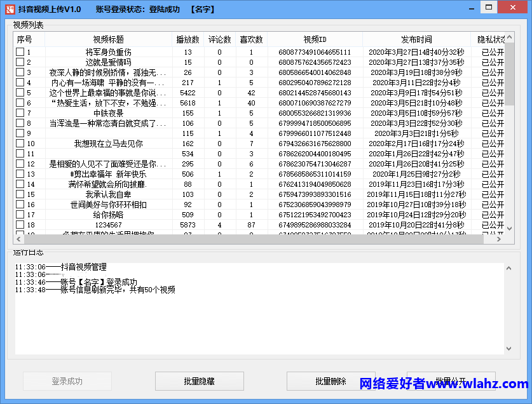532x404 pixels.
Task: Click log entry 共有50个视频
Action: point(153,290)
